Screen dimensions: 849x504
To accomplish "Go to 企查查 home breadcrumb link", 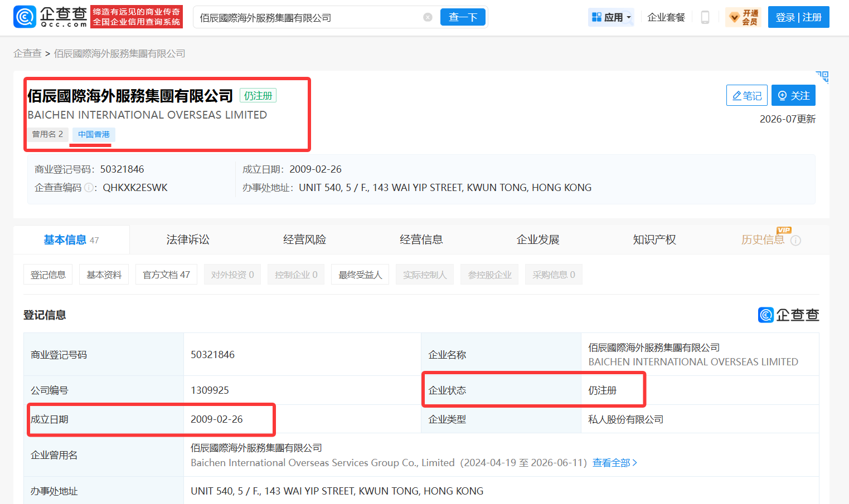I will (x=27, y=53).
